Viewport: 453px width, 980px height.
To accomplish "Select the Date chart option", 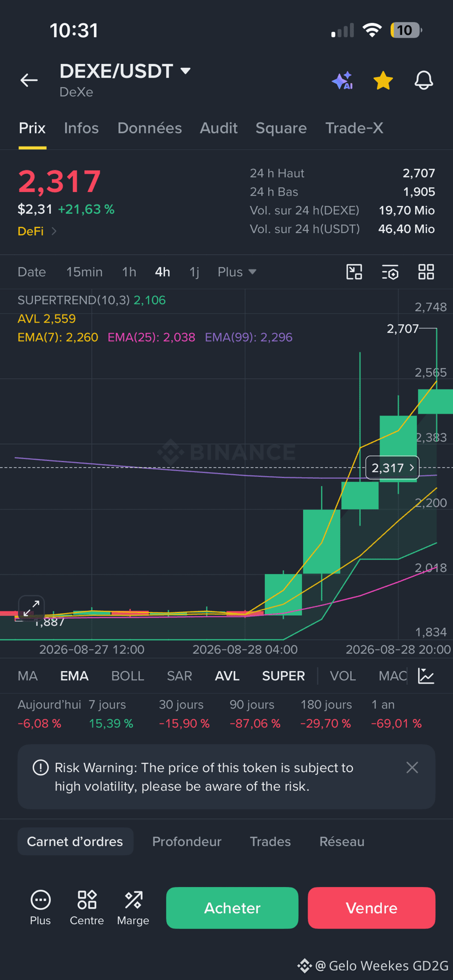I will coord(32,272).
